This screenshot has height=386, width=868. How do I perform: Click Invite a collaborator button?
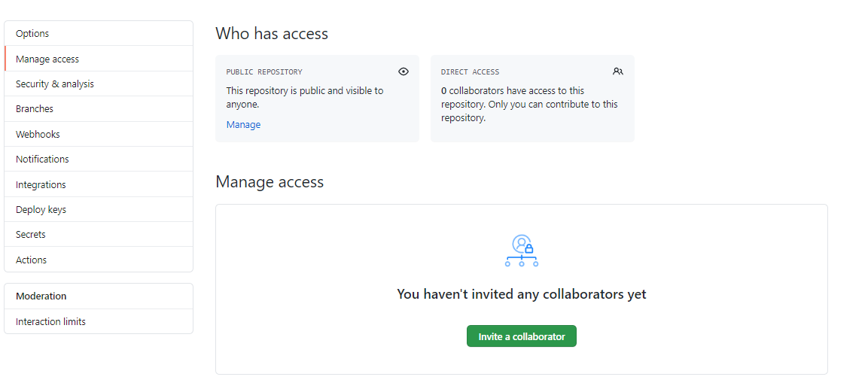522,336
